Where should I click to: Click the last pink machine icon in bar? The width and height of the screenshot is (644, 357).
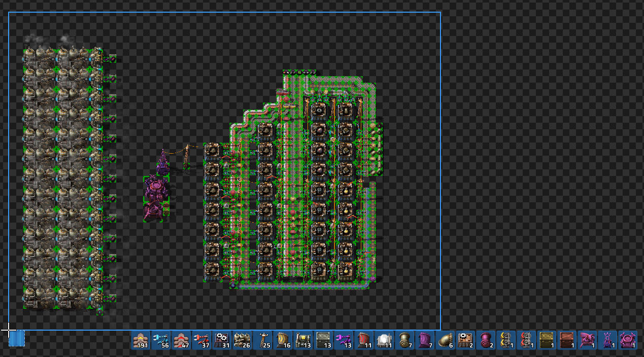point(627,340)
